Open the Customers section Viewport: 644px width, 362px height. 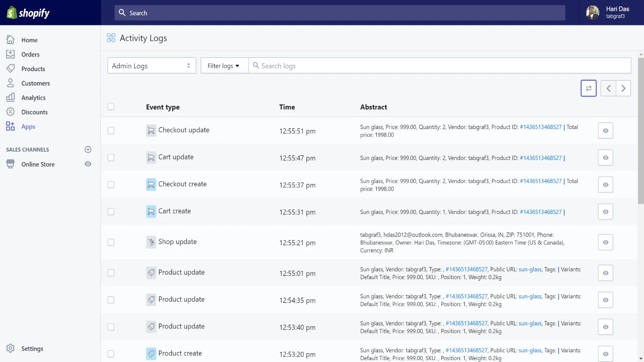point(35,83)
